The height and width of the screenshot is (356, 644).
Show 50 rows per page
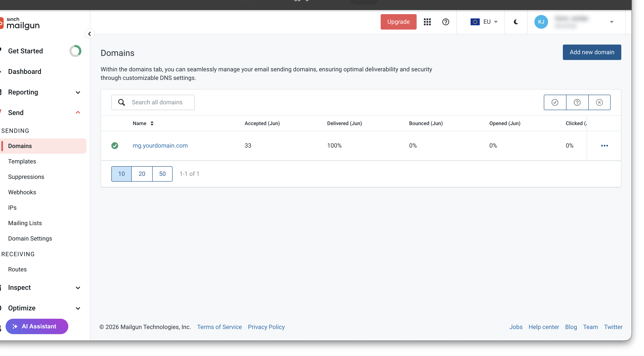[162, 174]
